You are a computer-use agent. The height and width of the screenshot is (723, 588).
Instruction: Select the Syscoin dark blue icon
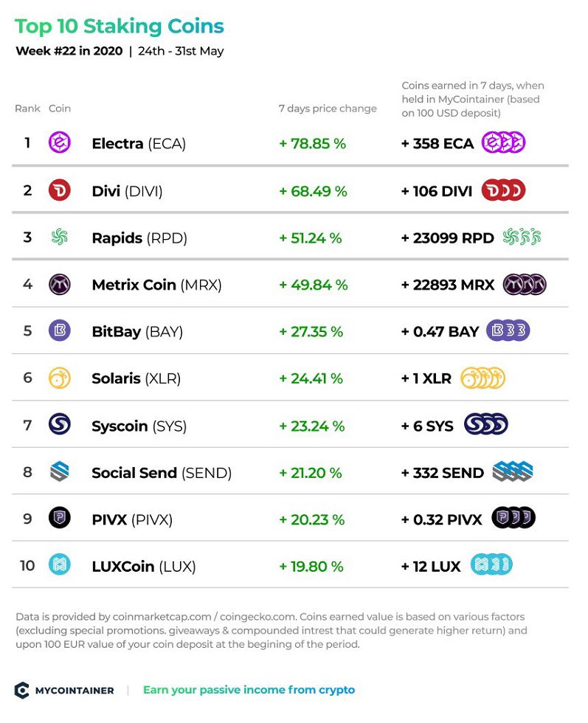[x=60, y=424]
